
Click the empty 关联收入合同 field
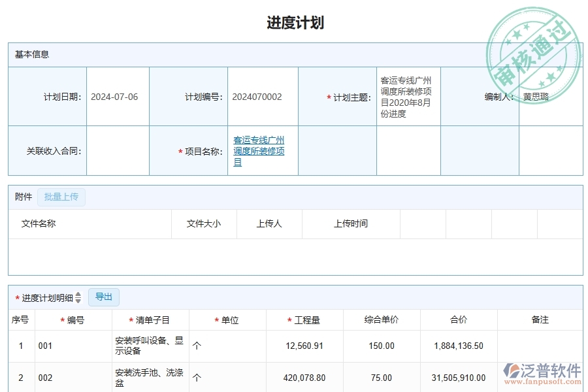[117, 150]
